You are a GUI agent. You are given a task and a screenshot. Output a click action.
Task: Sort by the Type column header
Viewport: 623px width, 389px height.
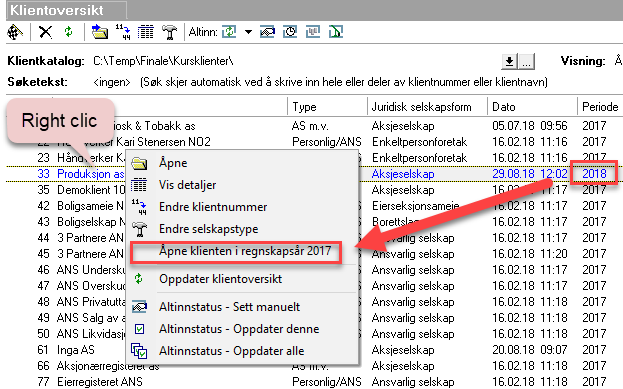(327, 107)
